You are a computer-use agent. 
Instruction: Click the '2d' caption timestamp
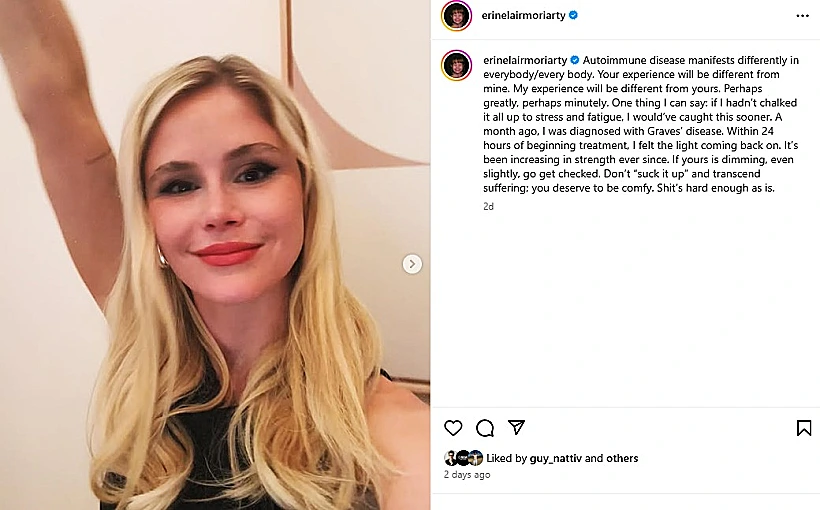(488, 207)
